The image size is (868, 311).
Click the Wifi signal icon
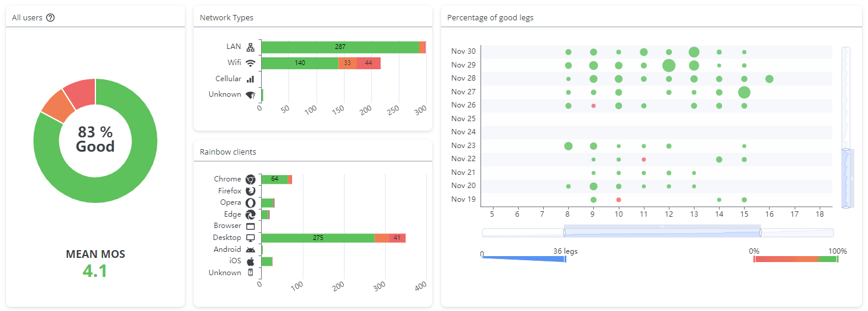coord(250,63)
